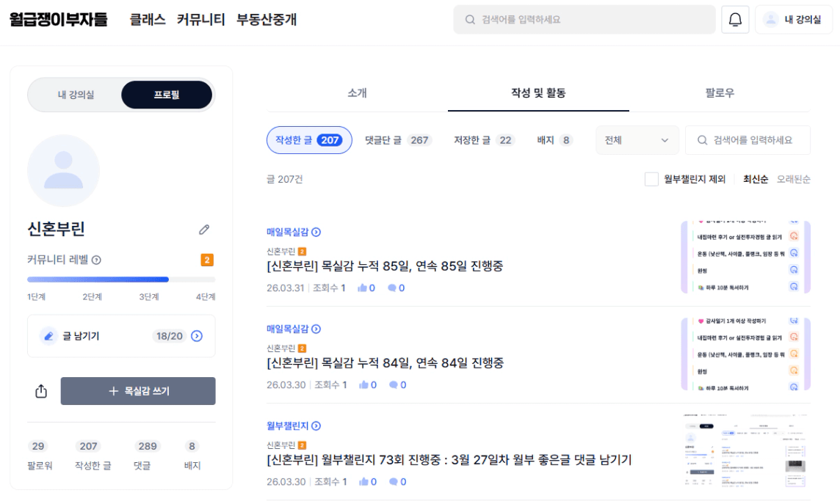Click the share icon beside 목실감 쓰기
Image resolution: width=840 pixels, height=504 pixels.
pyautogui.click(x=41, y=391)
